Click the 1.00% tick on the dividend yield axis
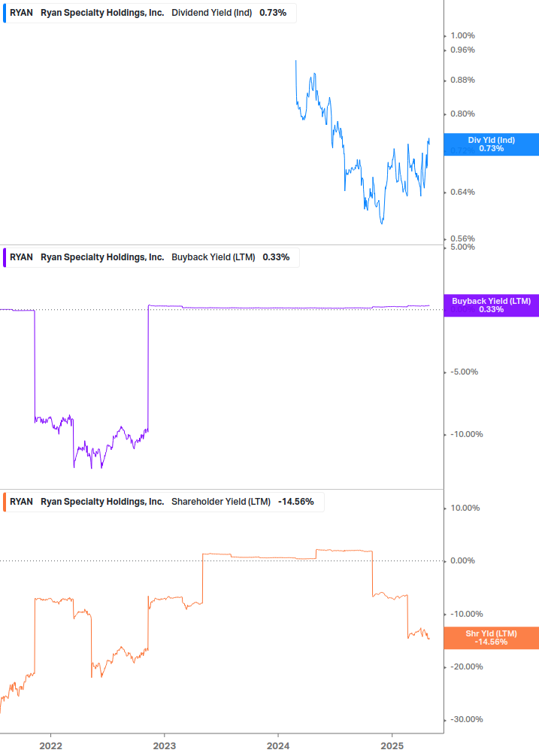Image resolution: width=539 pixels, height=756 pixels. [462, 35]
